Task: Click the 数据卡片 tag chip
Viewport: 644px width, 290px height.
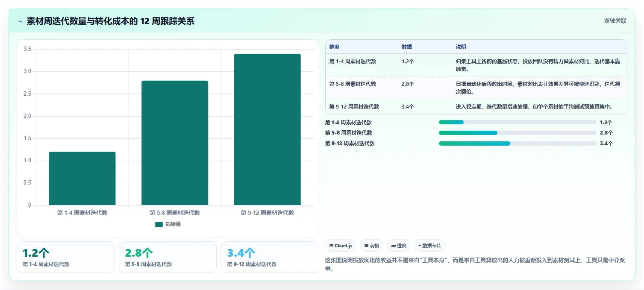Action: [430, 246]
